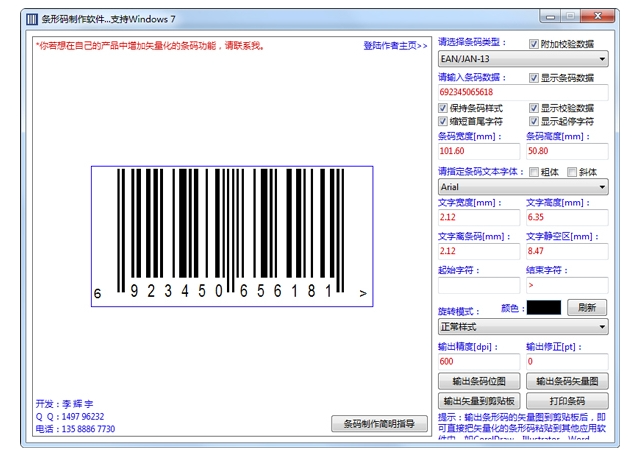Click text height field 6.35
The height and width of the screenshot is (457, 639).
pos(567,217)
